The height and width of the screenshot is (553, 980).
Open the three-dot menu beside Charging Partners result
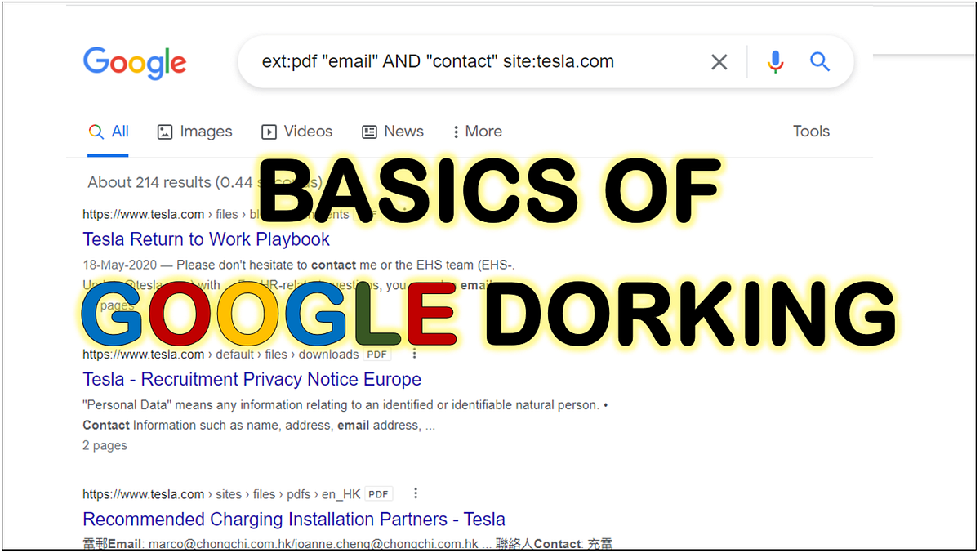415,493
